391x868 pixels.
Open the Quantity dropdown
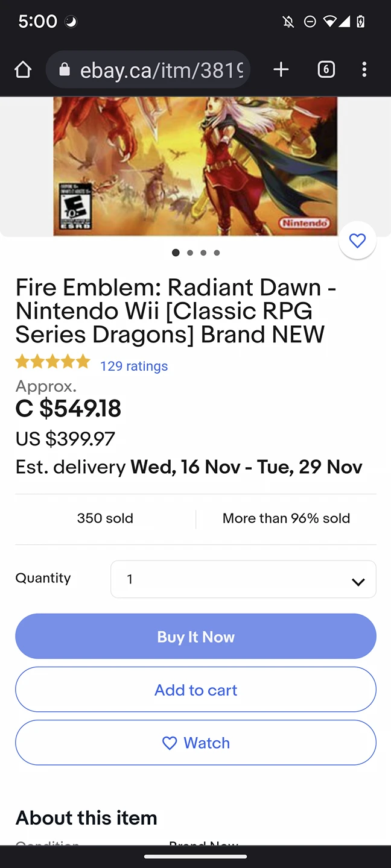point(243,579)
